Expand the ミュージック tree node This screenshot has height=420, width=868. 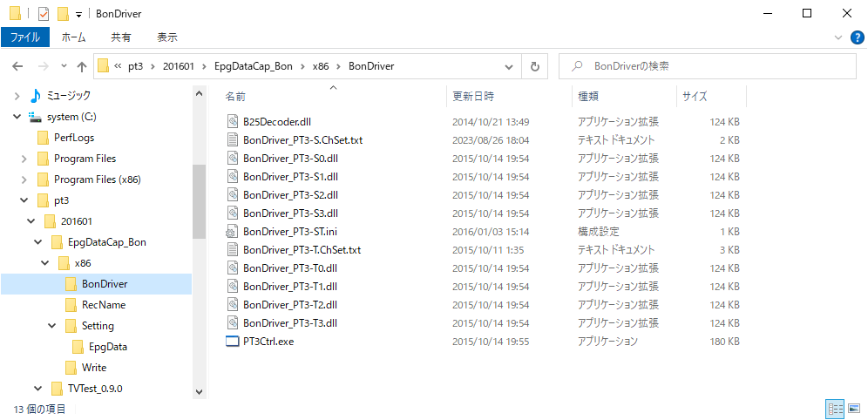pyautogui.click(x=17, y=96)
